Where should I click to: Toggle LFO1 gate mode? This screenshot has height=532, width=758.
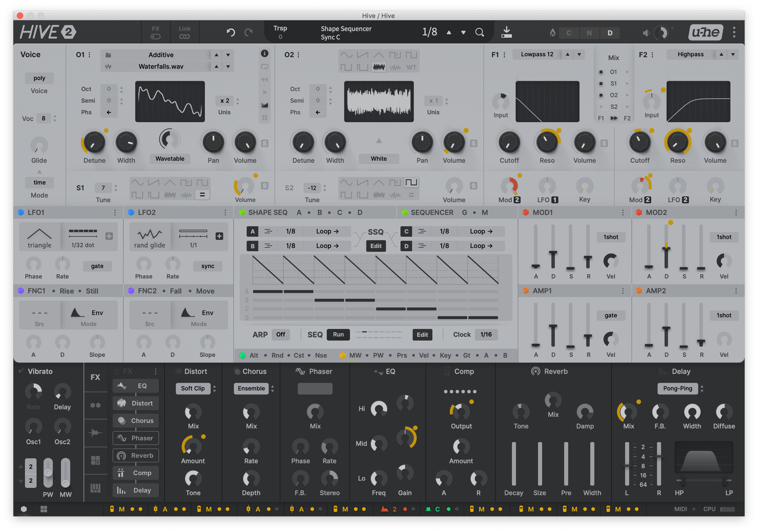[97, 266]
